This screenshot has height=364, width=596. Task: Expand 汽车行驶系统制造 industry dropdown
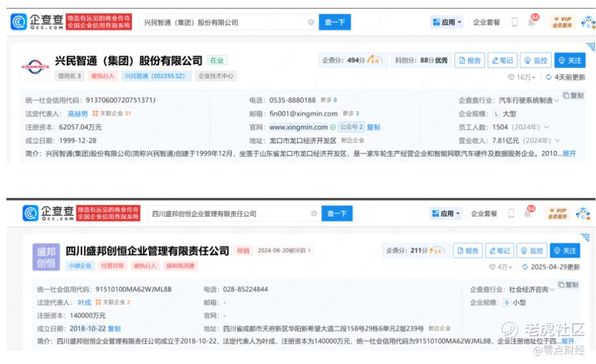[556, 100]
